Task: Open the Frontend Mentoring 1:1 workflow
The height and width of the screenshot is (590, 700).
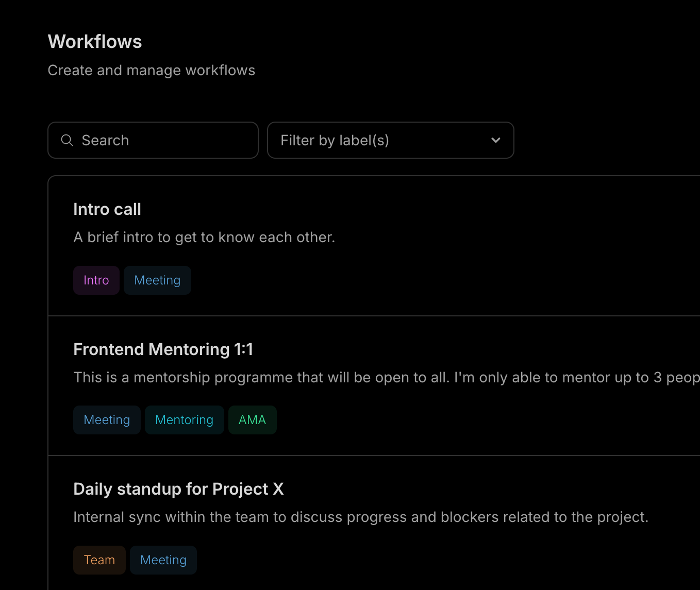Action: click(163, 349)
